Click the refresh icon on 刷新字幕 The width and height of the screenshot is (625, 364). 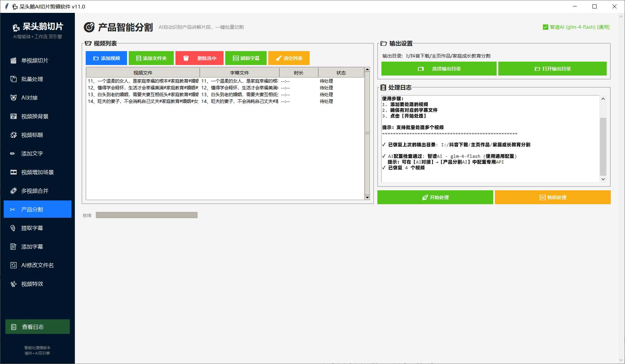pyautogui.click(x=236, y=58)
